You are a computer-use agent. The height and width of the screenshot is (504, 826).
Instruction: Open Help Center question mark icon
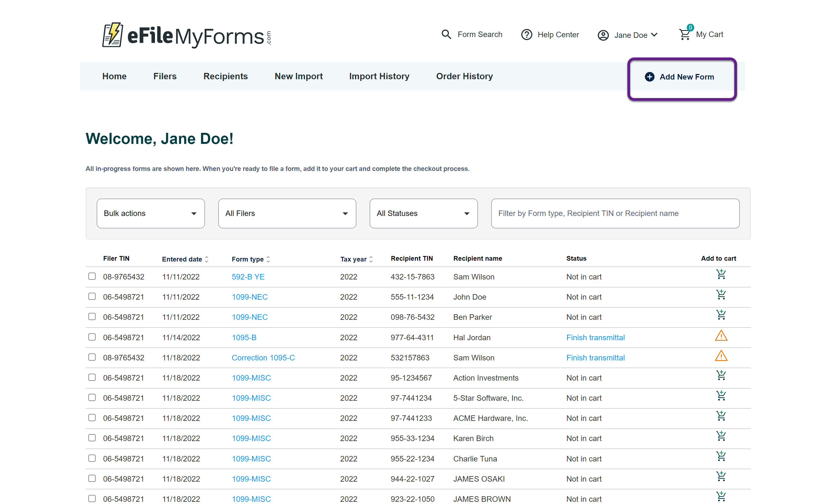click(527, 35)
